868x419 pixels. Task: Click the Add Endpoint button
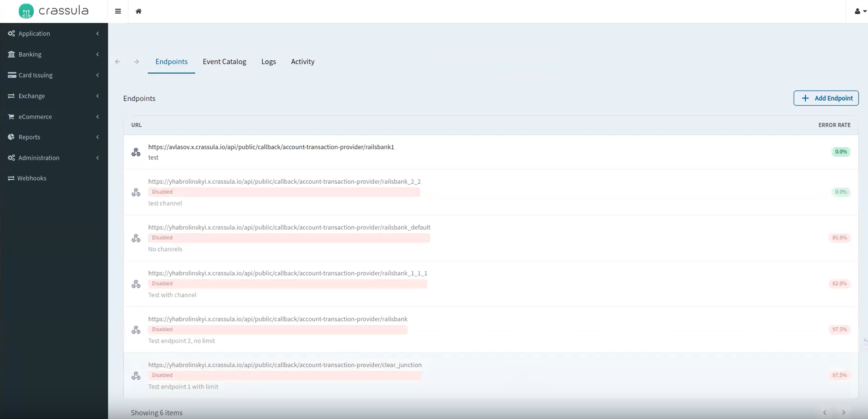826,98
